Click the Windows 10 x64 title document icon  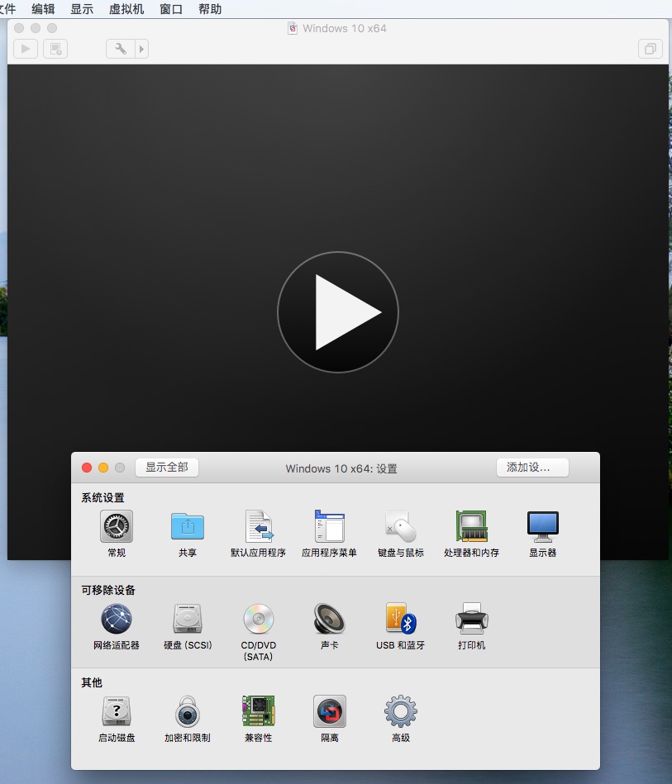(293, 28)
